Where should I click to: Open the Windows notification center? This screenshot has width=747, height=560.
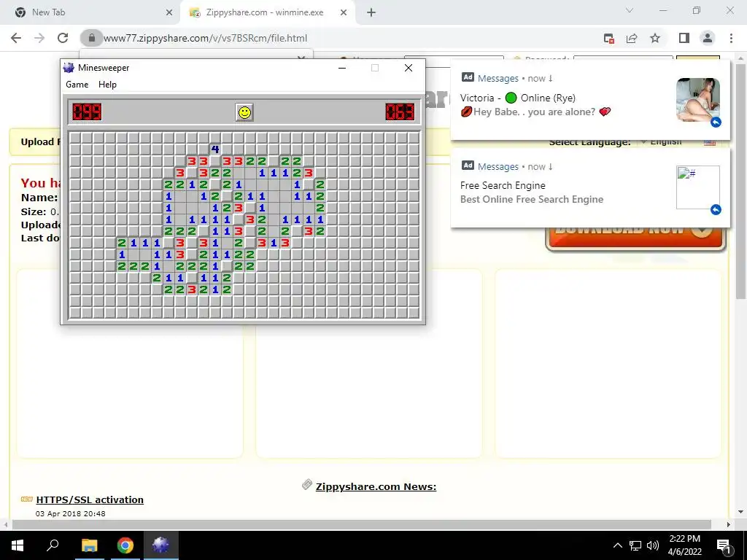724,545
